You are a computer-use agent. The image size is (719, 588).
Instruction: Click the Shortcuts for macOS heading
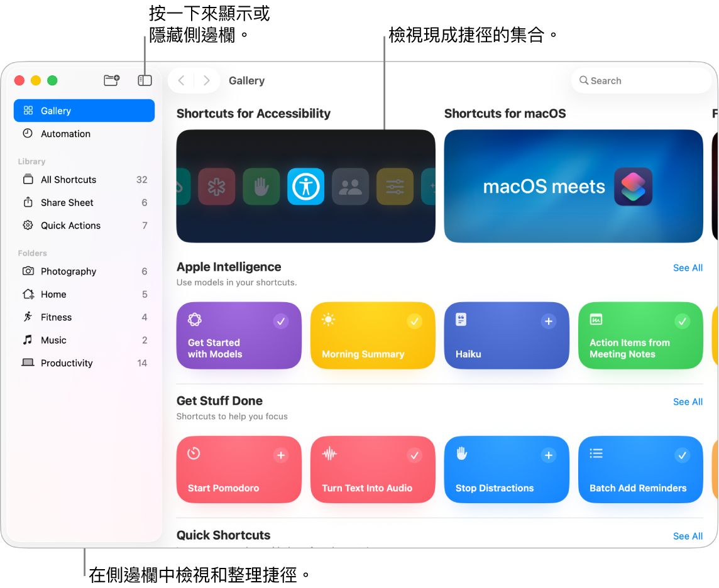(505, 113)
